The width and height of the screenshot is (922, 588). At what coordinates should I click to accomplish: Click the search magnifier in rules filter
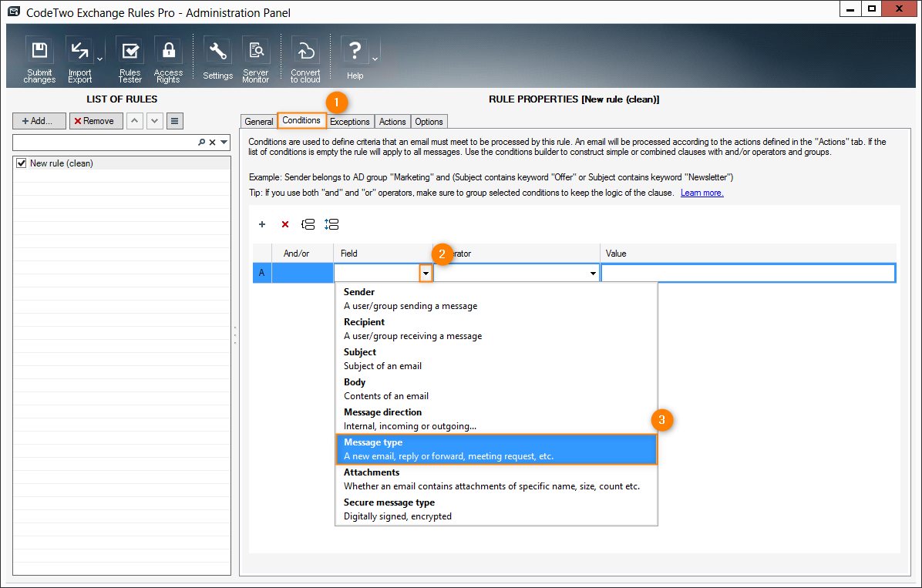[x=202, y=143]
